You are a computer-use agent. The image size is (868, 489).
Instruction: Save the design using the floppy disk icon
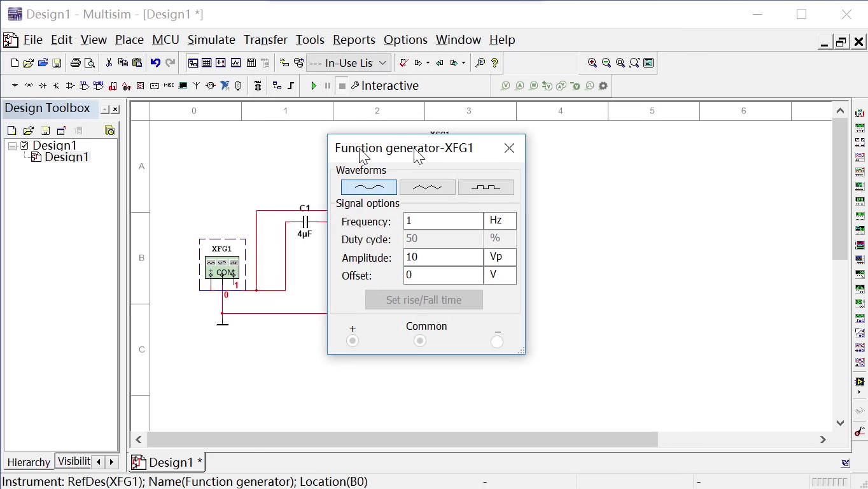pos(57,63)
